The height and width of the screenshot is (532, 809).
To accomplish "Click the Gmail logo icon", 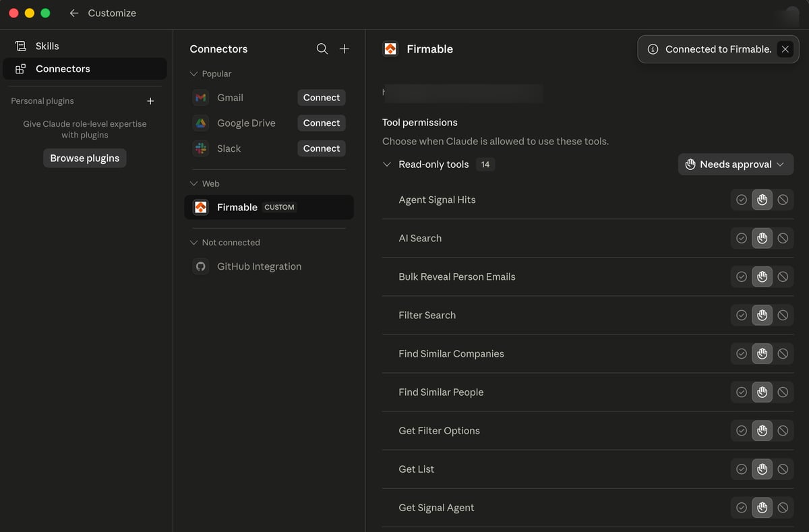I will click(x=201, y=98).
